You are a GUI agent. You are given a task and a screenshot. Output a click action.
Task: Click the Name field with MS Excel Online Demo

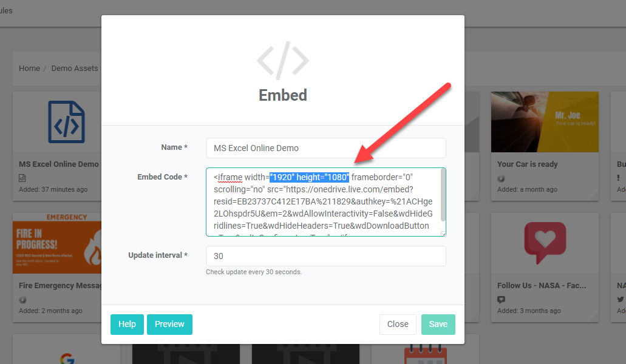326,148
